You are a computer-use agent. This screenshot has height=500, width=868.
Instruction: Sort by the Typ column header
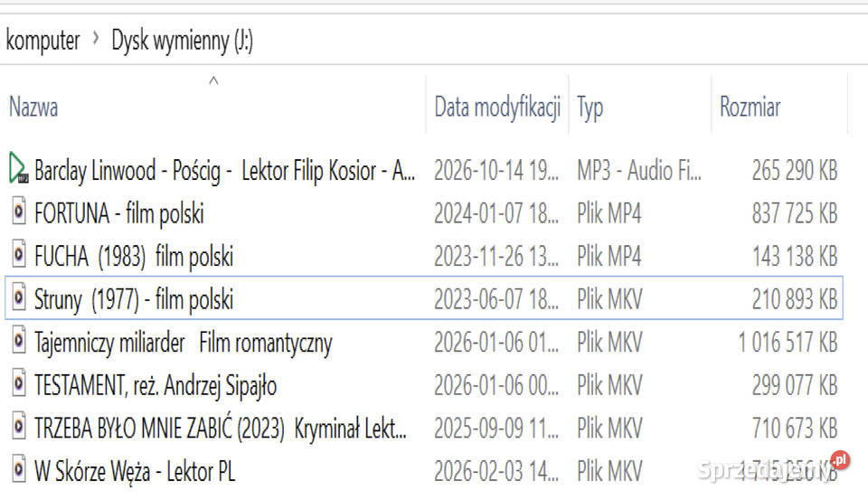point(590,108)
